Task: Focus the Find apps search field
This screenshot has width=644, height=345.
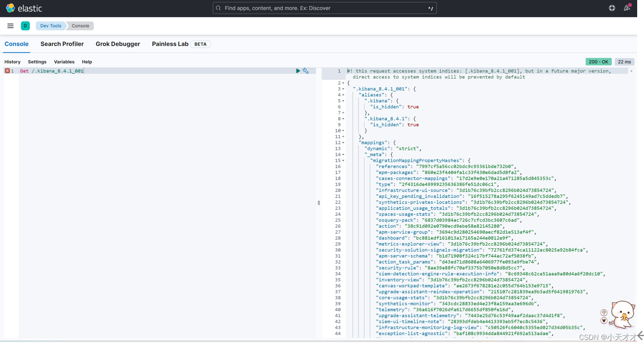Action: coord(325,8)
